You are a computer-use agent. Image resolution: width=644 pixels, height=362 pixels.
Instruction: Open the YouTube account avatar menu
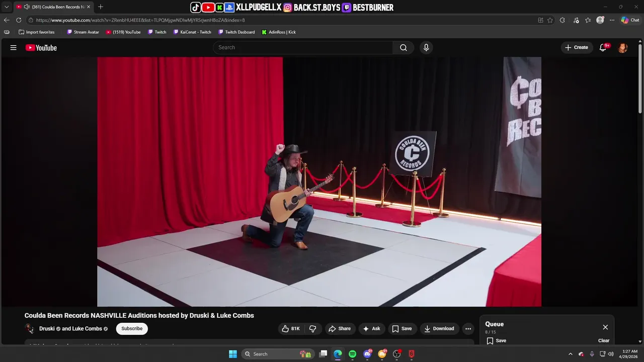623,48
